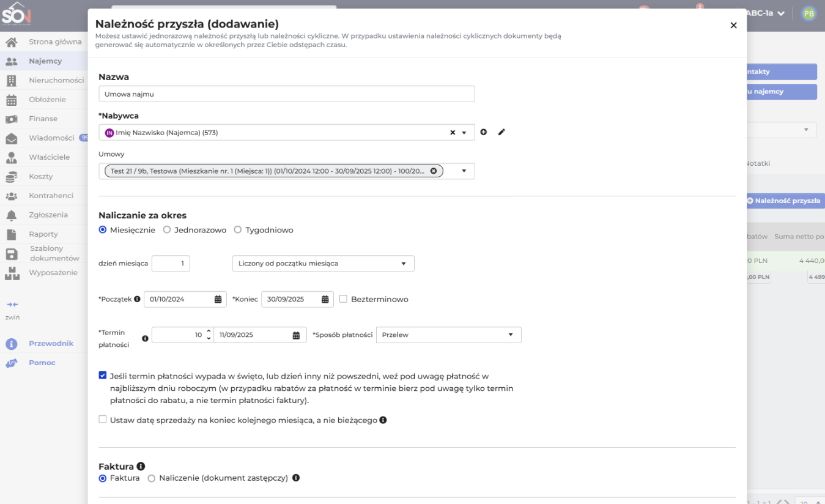The image size is (825, 504).
Task: Open the calendar picker for Koniec date
Action: tap(325, 299)
